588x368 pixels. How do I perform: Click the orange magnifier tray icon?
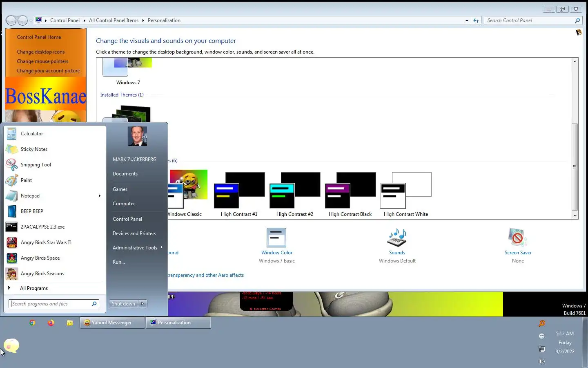pos(542,323)
